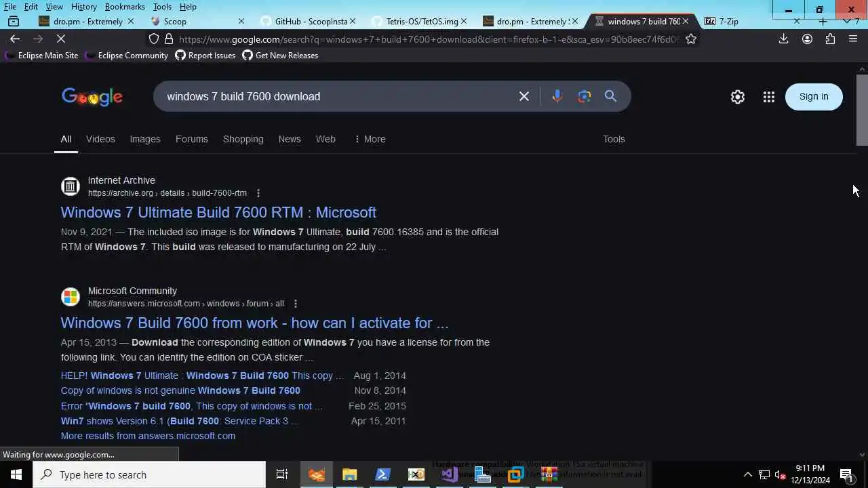The width and height of the screenshot is (868, 488).
Task: Open Firefox View at tab bar start
Action: click(x=14, y=21)
